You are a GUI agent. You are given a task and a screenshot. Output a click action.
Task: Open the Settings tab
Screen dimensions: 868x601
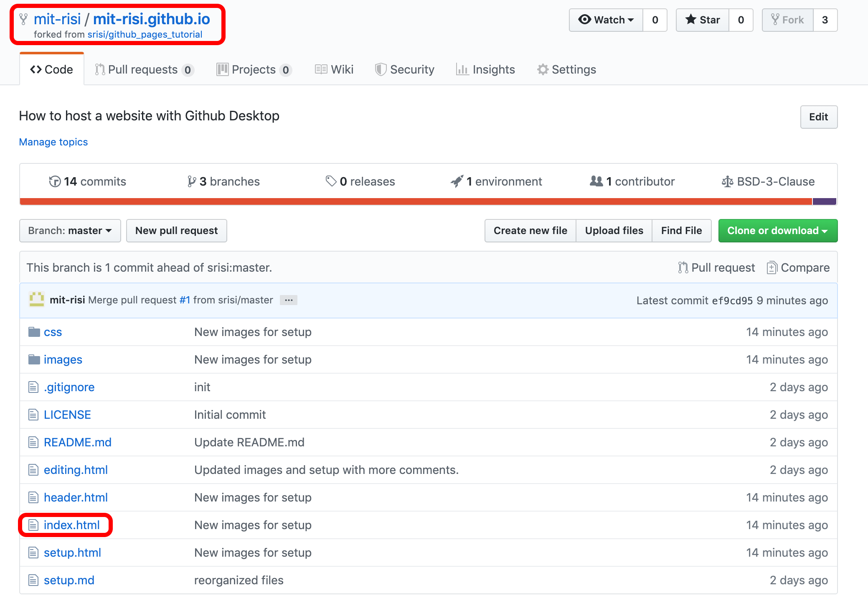566,69
